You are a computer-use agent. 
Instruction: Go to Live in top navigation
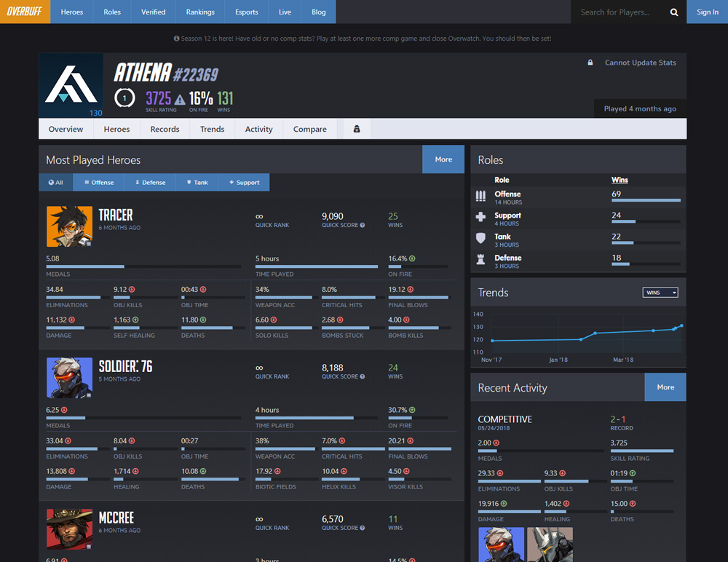click(285, 12)
